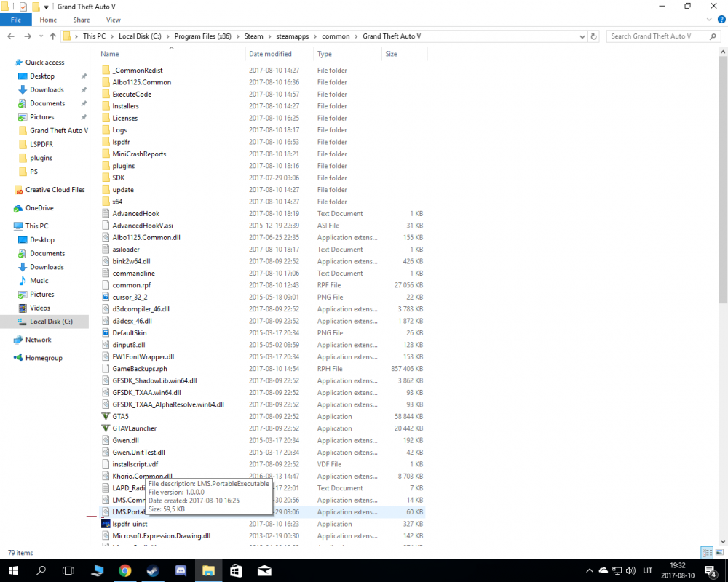
Task: Expand the chevron after Local Disk (C:)
Action: [x=168, y=36]
